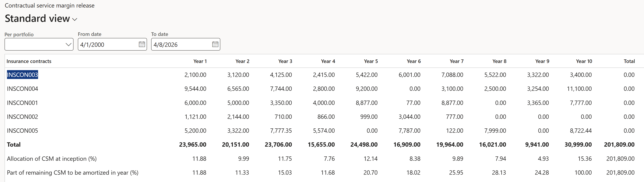
Task: Select the Total row label
Action: tap(14, 145)
